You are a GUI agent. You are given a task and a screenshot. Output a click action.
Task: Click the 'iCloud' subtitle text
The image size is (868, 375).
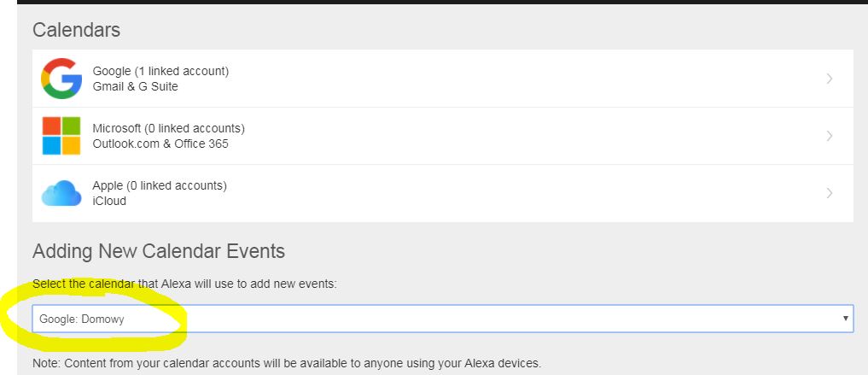pyautogui.click(x=109, y=201)
